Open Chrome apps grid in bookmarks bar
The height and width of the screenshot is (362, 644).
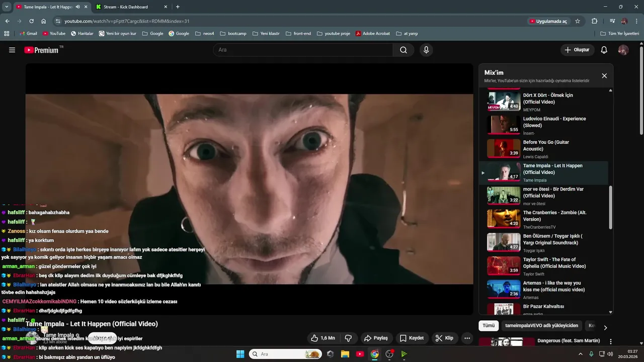(7, 33)
